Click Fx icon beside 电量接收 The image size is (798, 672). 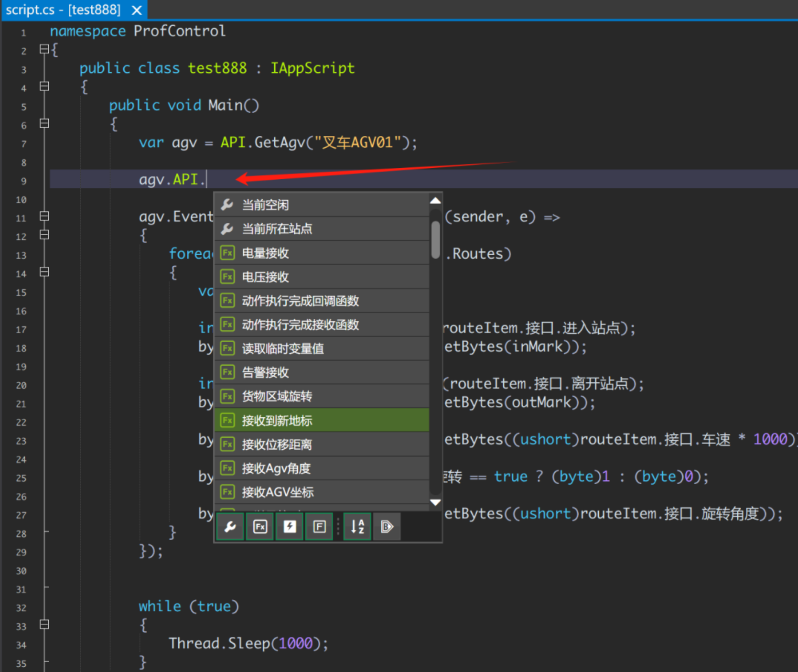[227, 253]
